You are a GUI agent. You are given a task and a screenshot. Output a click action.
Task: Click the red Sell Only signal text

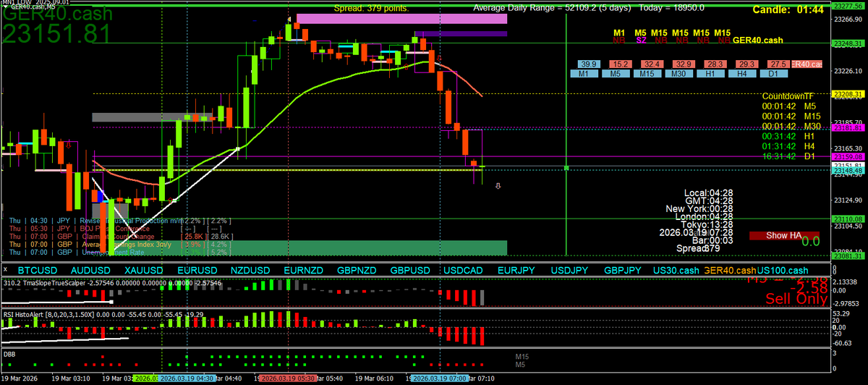[795, 298]
